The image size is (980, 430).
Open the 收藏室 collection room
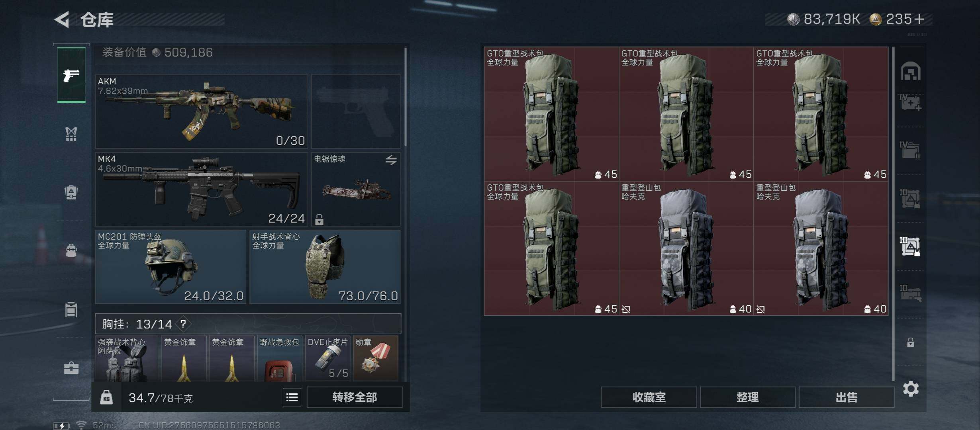pyautogui.click(x=649, y=397)
